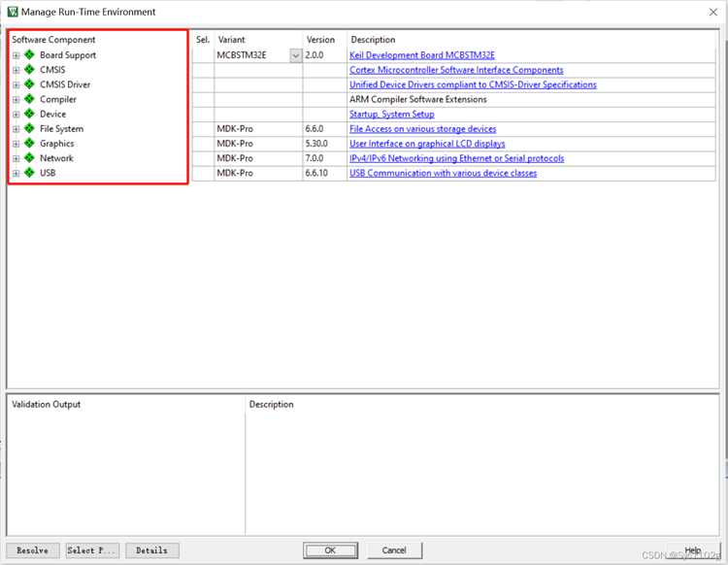The image size is (728, 565).
Task: Click the green diamond icon of File System
Action: pos(29,128)
